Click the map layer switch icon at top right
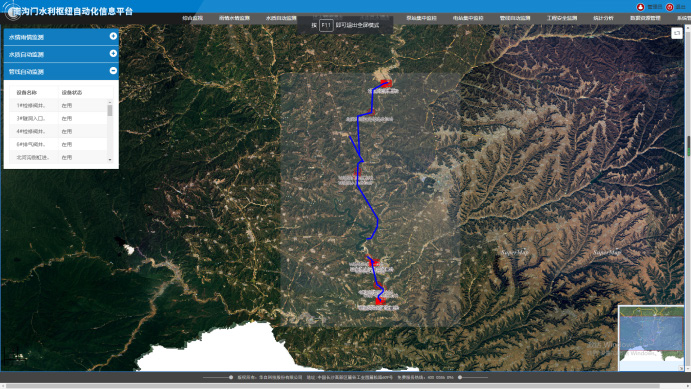691x389 pixels. (677, 33)
